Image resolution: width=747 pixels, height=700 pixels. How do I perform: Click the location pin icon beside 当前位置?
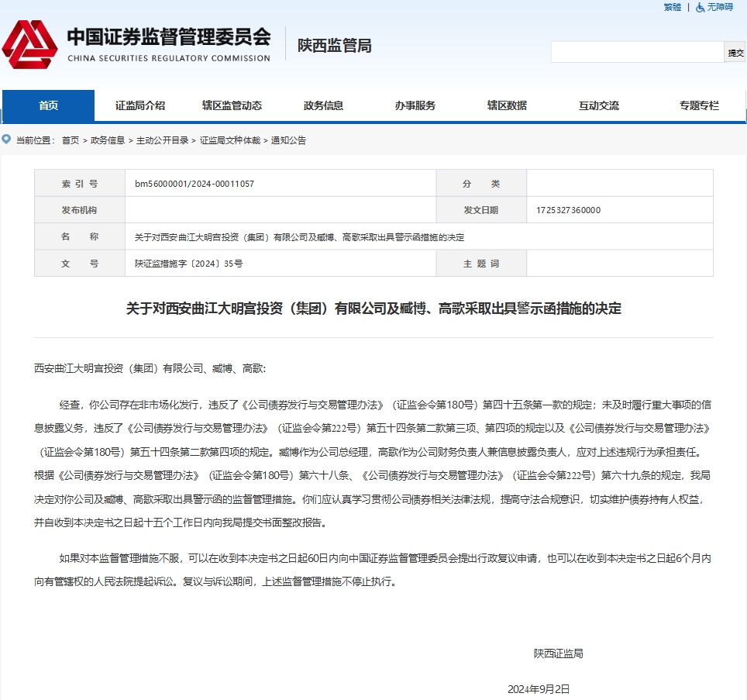point(6,139)
